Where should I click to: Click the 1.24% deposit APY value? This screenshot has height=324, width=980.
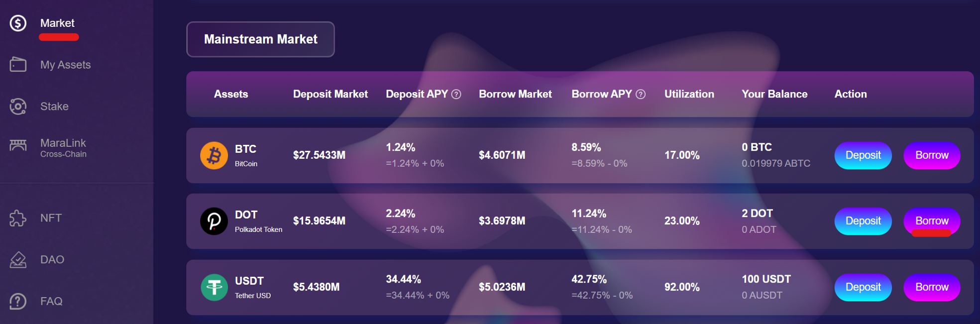(401, 147)
